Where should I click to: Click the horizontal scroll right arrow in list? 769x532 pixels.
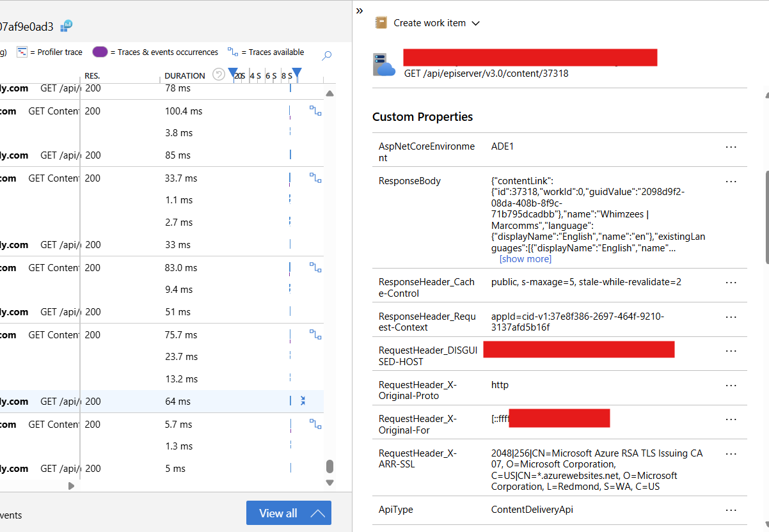pyautogui.click(x=71, y=486)
